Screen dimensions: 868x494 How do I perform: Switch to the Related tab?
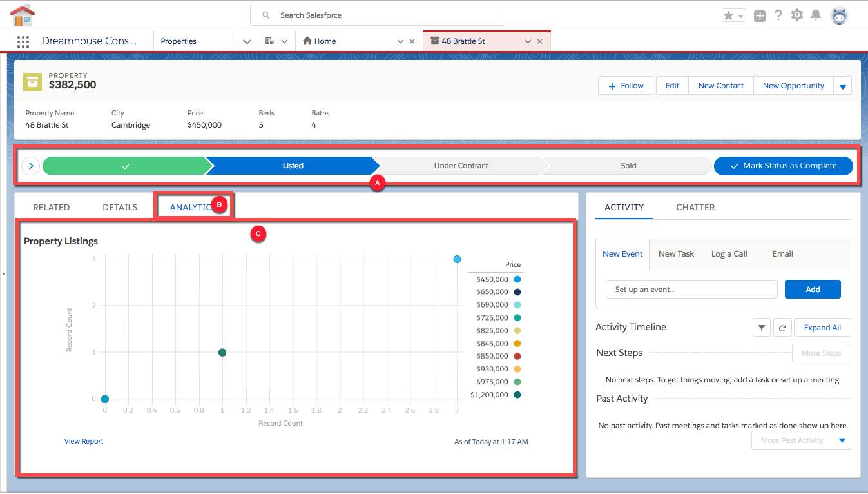click(52, 207)
